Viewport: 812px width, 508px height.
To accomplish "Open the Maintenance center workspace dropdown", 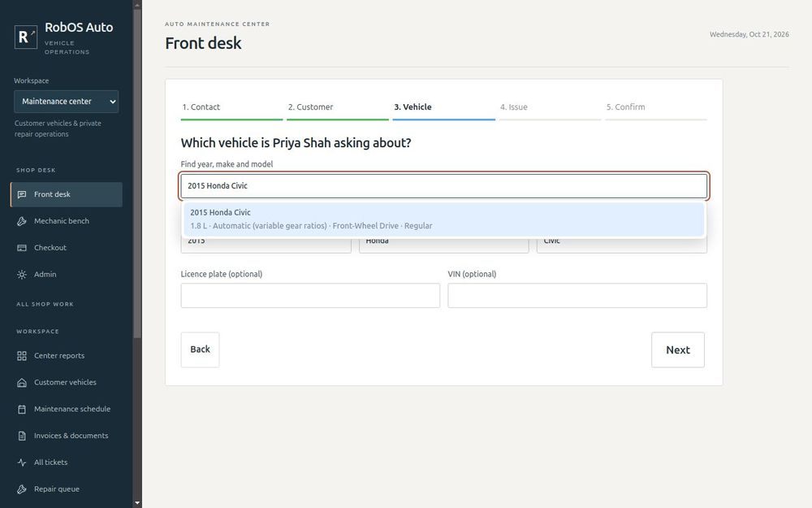I will coord(67,102).
